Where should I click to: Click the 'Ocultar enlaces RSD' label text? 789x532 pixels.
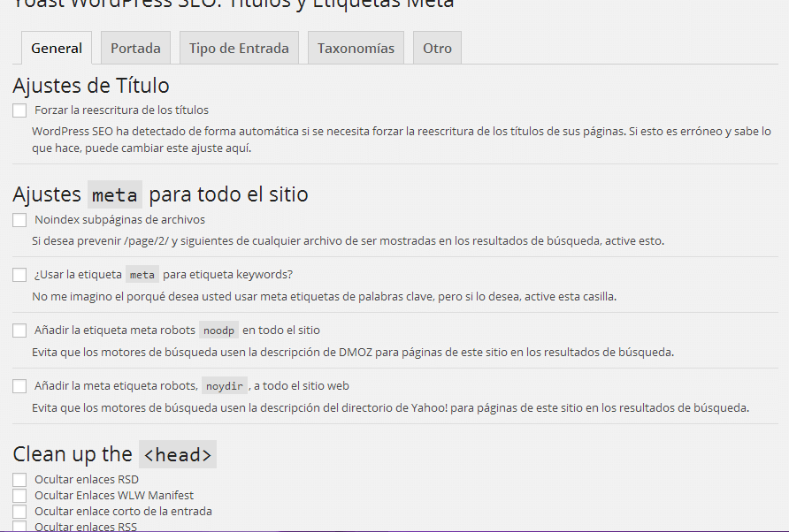click(x=87, y=479)
